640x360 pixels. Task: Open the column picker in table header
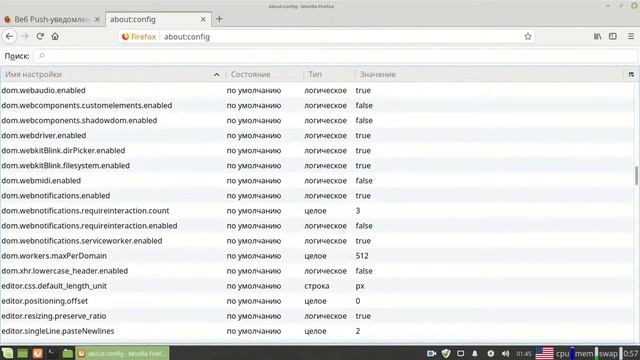click(631, 74)
